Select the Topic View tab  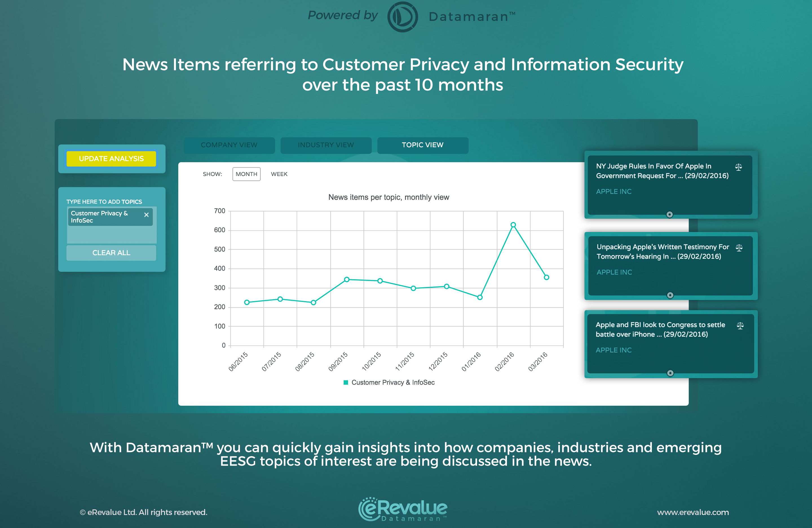[423, 145]
